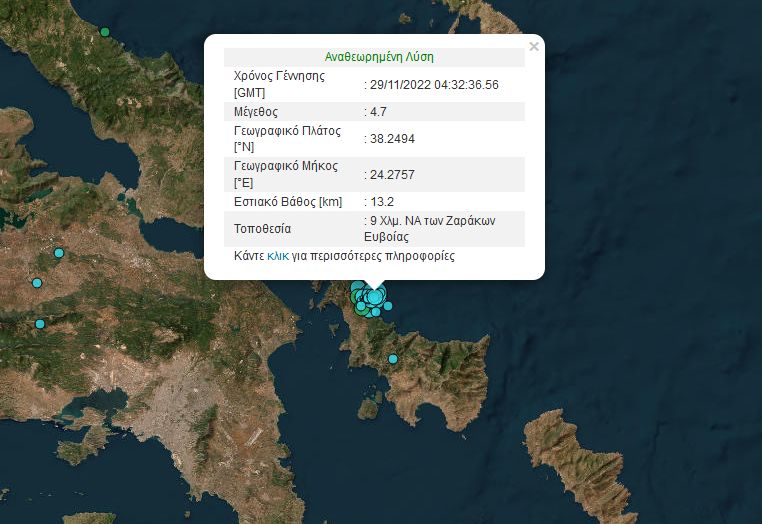762x524 pixels.
Task: Click the focal depth value '13.2'
Action: coord(382,202)
